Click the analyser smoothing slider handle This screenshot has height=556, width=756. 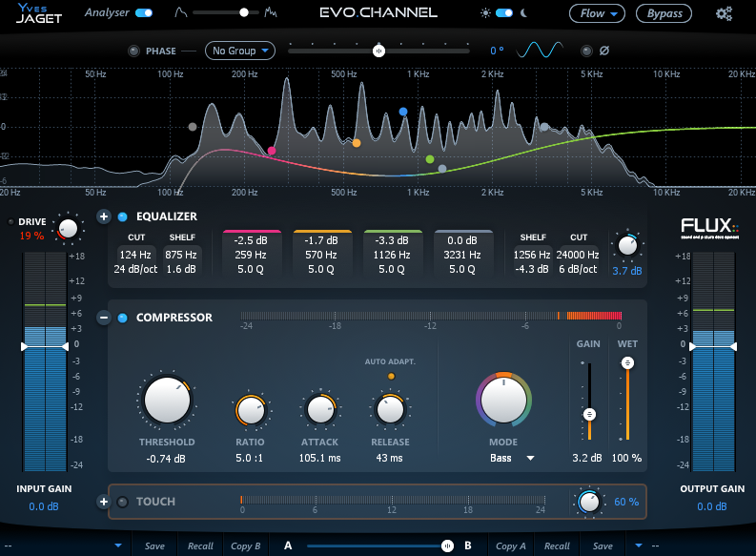[244, 12]
